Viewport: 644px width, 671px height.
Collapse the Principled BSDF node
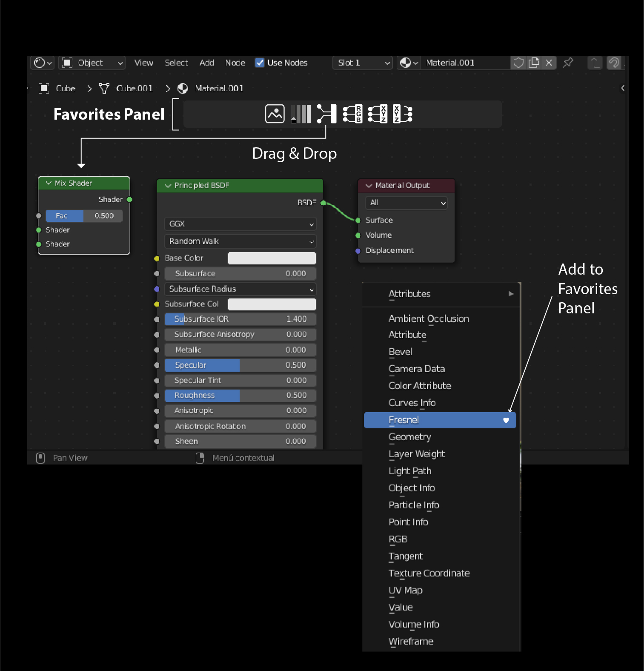point(168,186)
